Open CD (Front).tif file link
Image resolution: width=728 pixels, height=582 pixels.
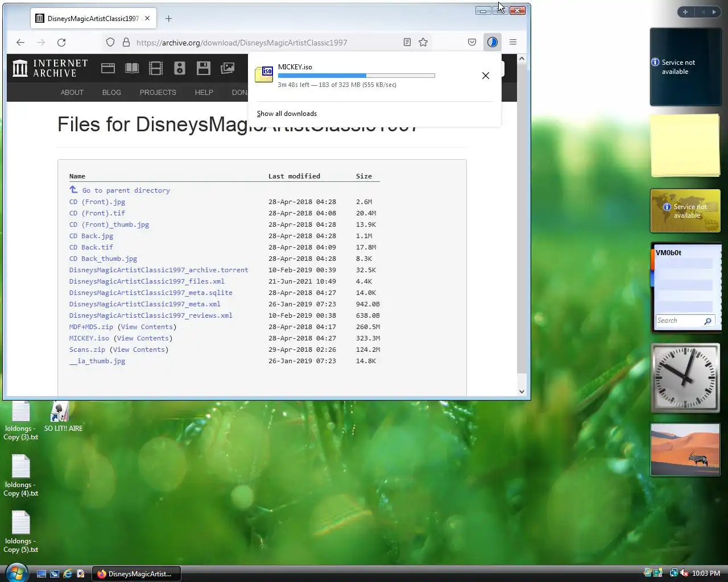click(97, 213)
